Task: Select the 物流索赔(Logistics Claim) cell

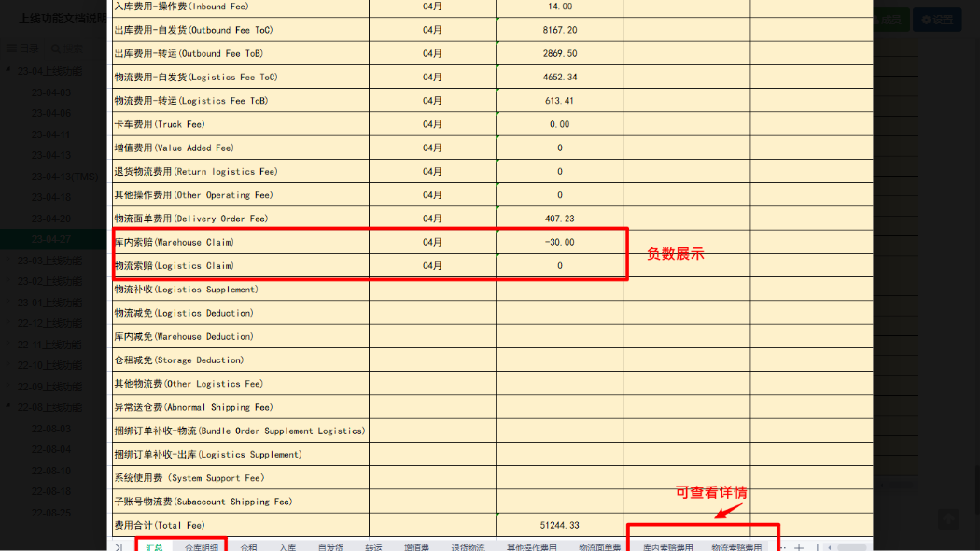Action: [241, 266]
